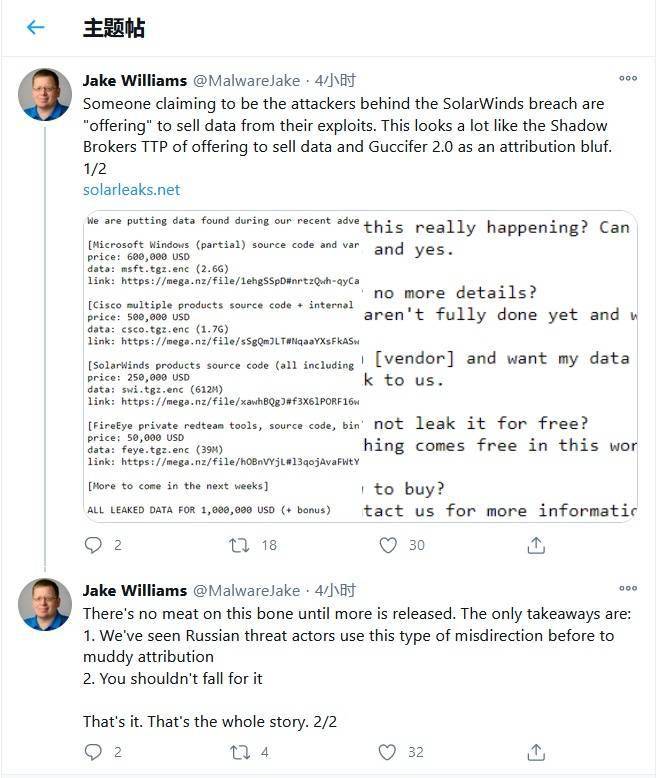Image resolution: width=656 pixels, height=778 pixels.
Task: Share the first tweet
Action: (536, 545)
